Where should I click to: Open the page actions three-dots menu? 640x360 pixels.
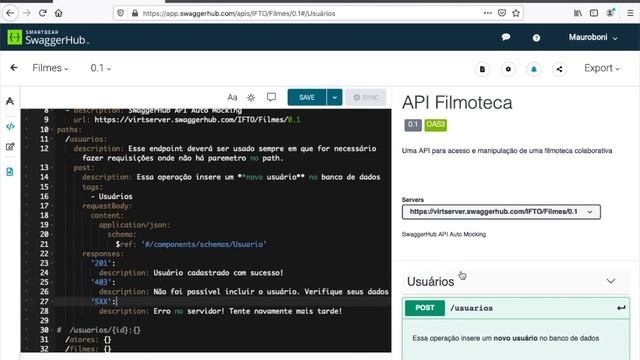[487, 13]
